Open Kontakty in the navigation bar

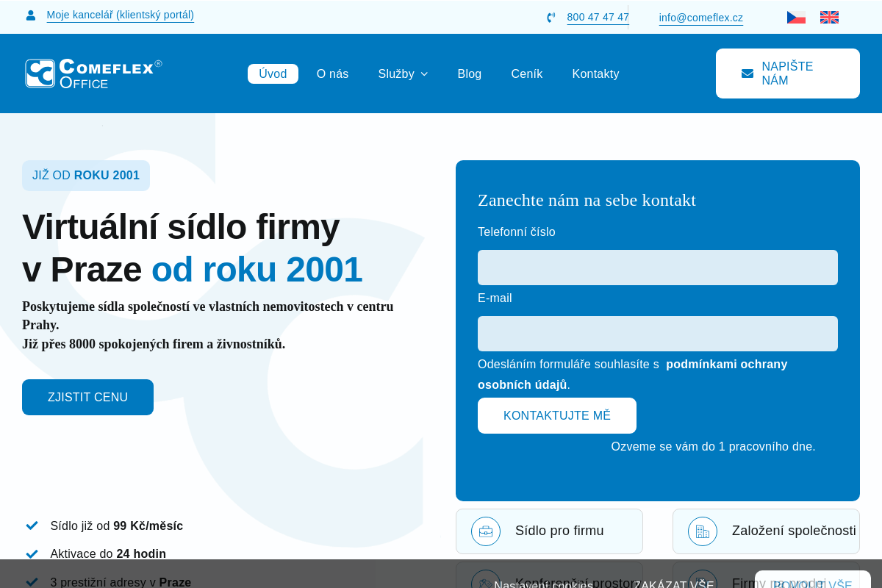595,73
